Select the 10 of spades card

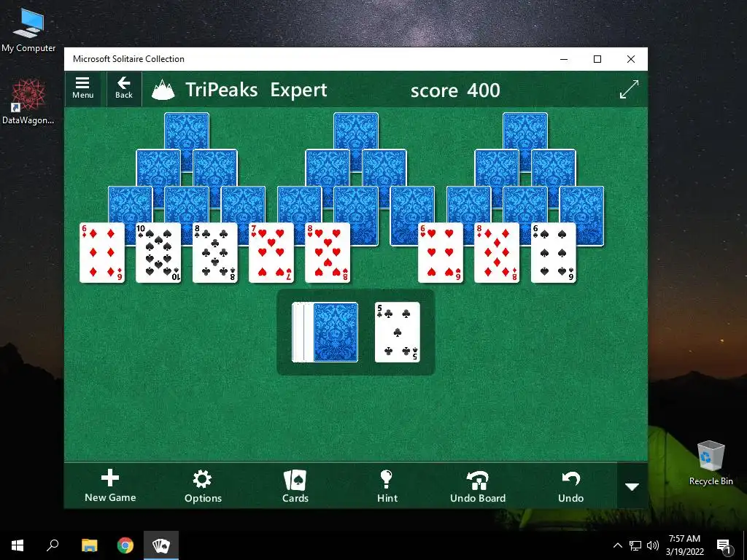click(x=158, y=253)
